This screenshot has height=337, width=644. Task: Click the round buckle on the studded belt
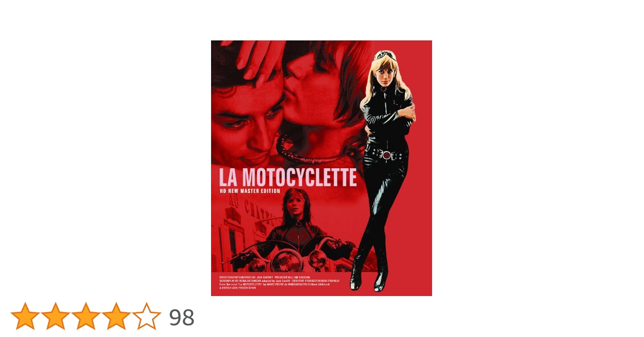(x=386, y=156)
